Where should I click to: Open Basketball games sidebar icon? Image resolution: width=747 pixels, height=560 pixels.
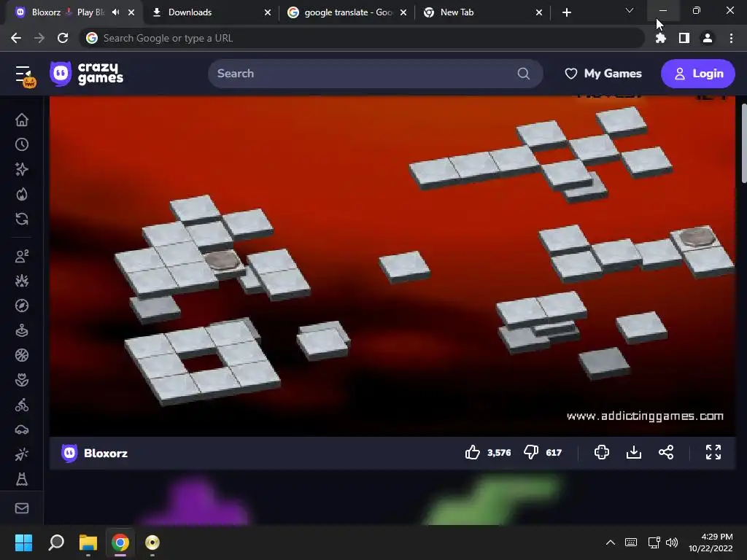(22, 355)
